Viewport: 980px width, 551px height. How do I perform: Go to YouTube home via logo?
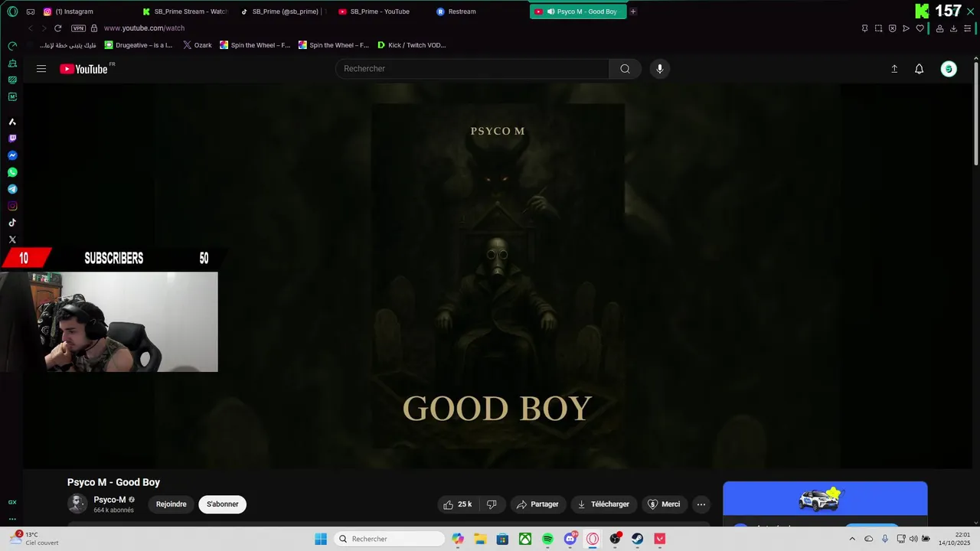(84, 69)
